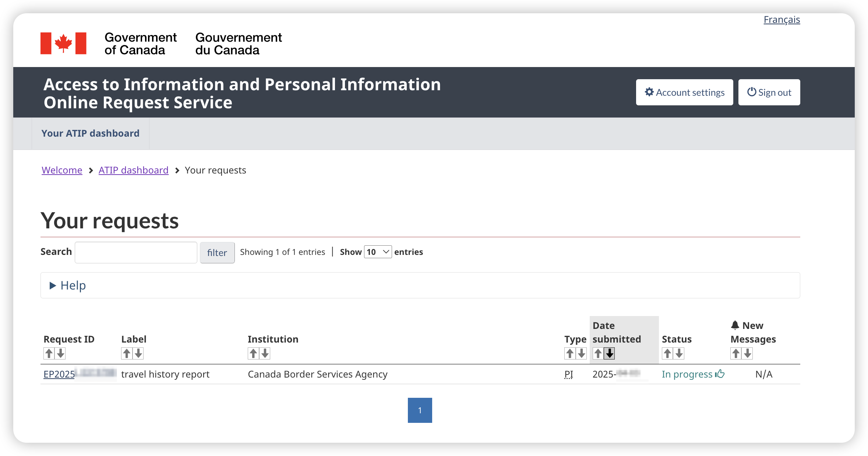This screenshot has width=868, height=456.
Task: Sort Type column ascending
Action: point(570,353)
